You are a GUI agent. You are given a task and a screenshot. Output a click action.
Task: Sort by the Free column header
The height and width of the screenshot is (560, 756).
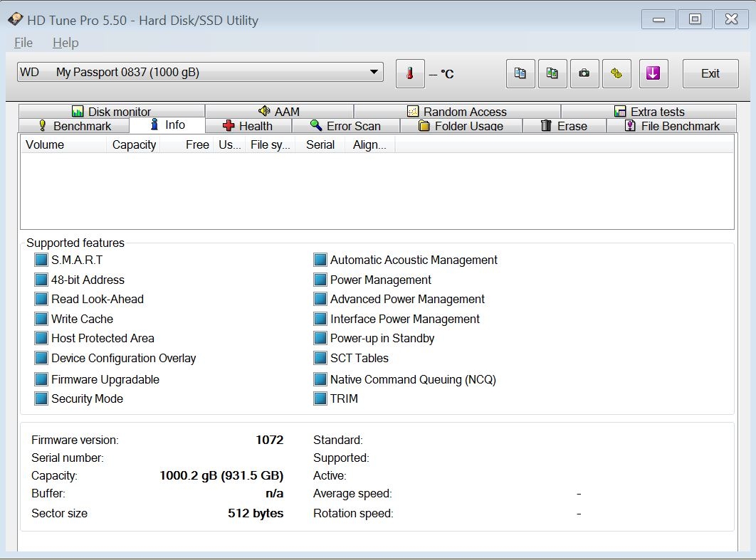click(187, 144)
